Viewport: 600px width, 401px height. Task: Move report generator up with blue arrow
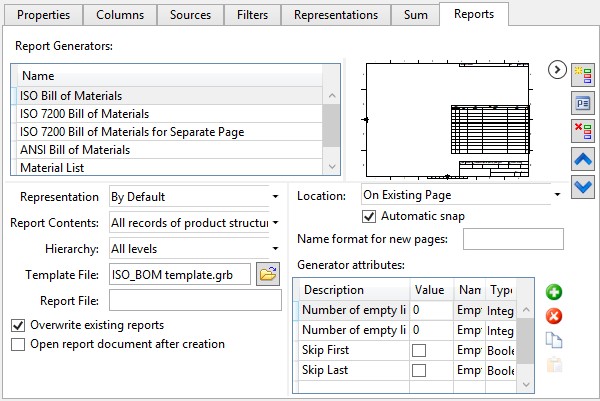[583, 159]
